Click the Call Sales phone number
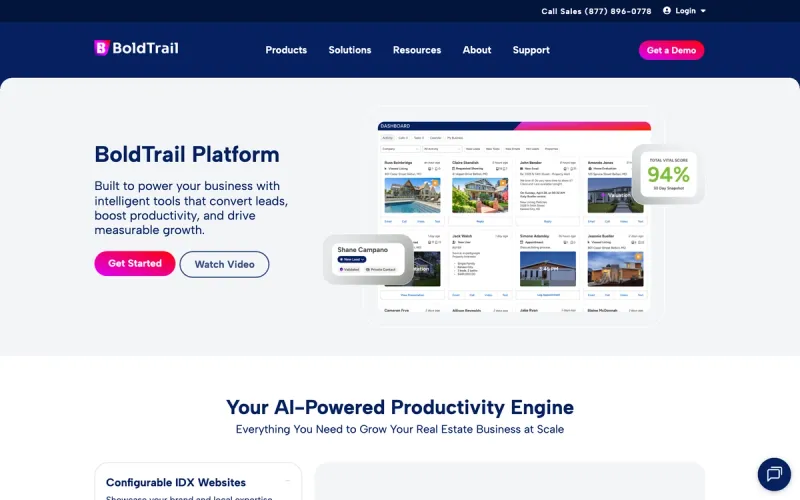Screen dimensions: 800x500 [x=596, y=11]
